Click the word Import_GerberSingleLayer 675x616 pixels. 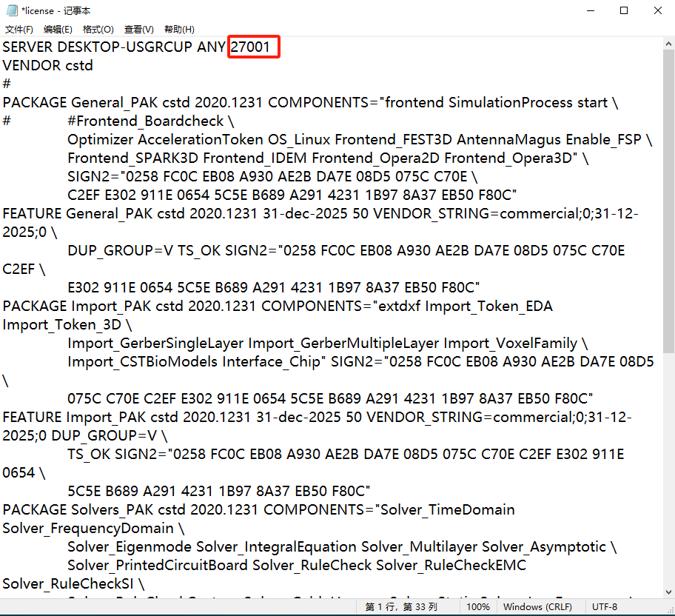[x=155, y=344]
